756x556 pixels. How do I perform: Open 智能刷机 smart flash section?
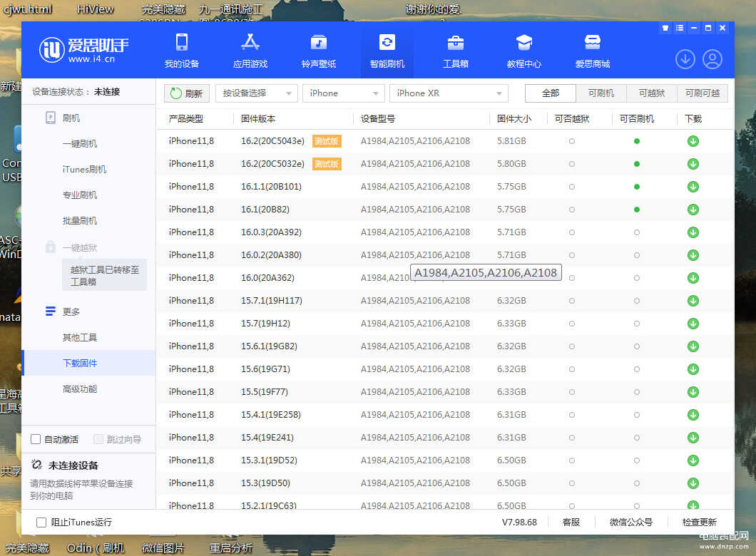387,51
